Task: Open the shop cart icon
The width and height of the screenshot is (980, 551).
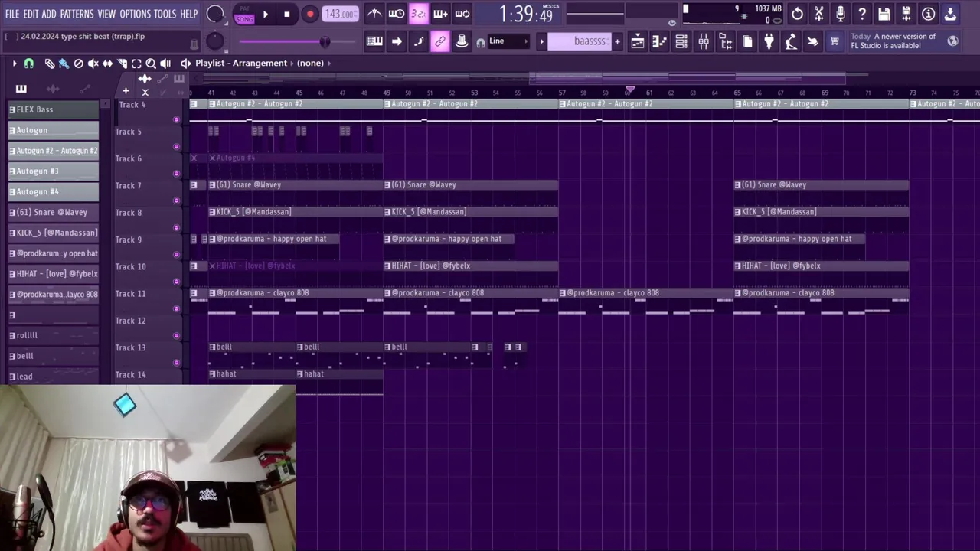Action: coord(835,41)
